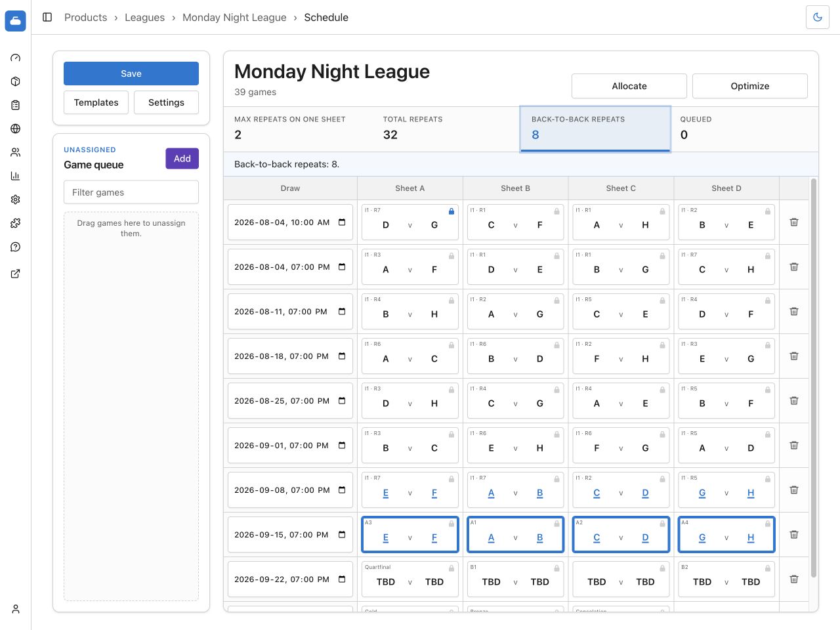Go to Leagues in the breadcrumb
The height and width of the screenshot is (630, 840).
coord(145,17)
